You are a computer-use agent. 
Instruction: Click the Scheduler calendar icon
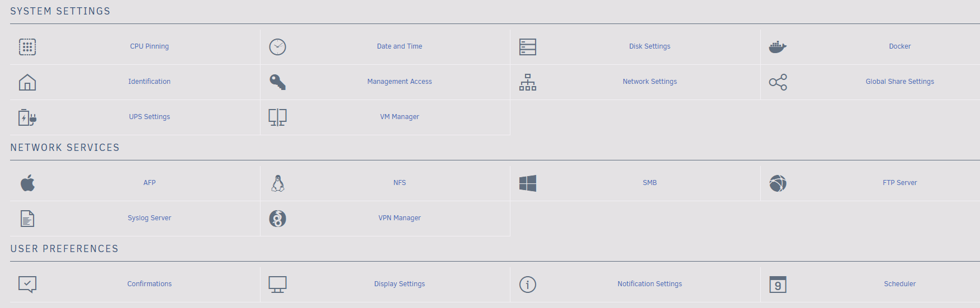[778, 285]
